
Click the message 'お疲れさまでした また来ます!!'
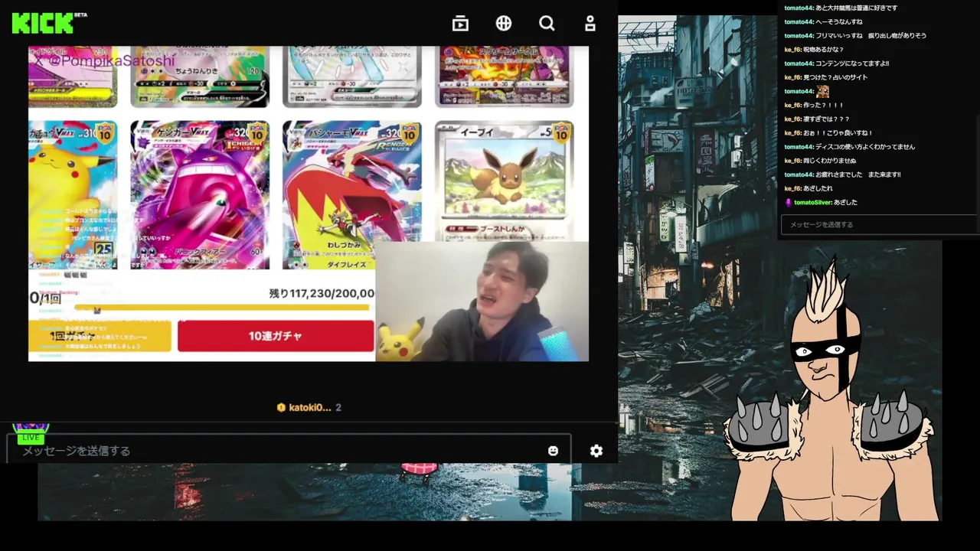pos(858,174)
